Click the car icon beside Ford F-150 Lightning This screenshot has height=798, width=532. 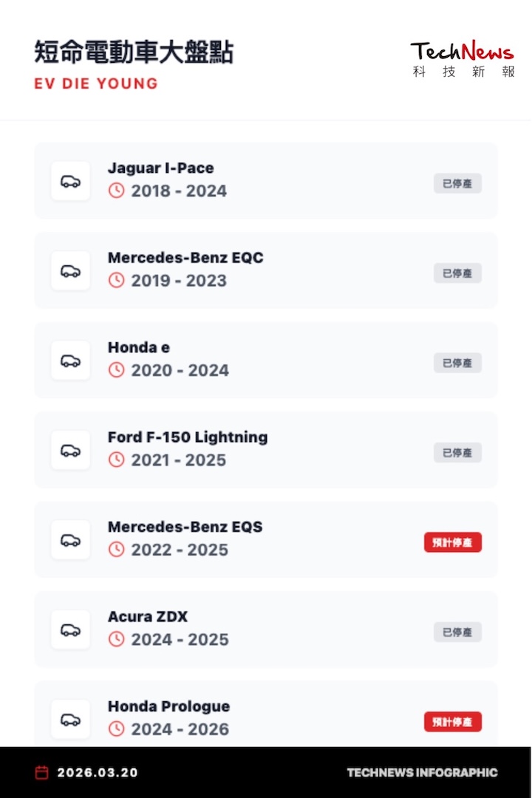pyautogui.click(x=70, y=450)
